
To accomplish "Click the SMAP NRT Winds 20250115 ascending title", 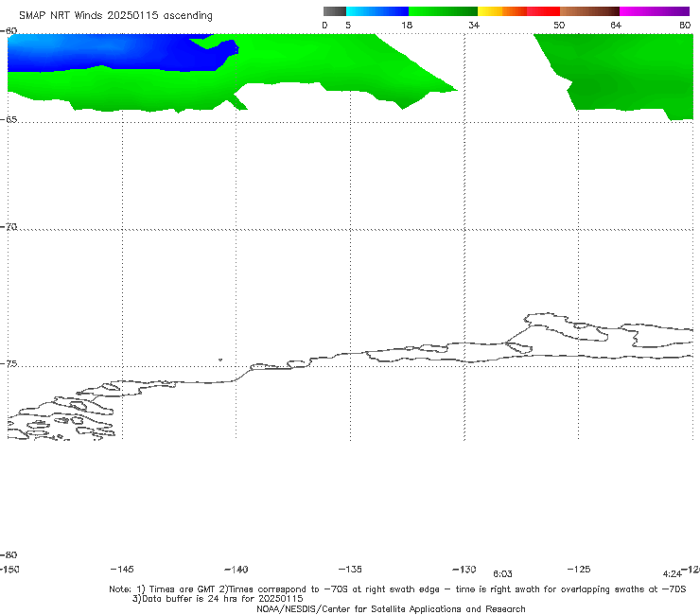I will [115, 15].
